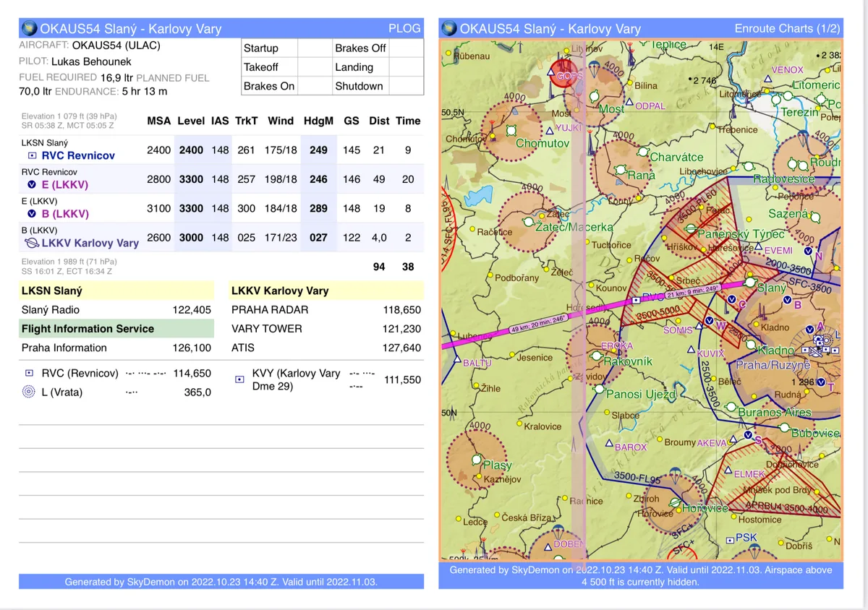Click the L (Vrata) NDB beacon icon
The height and width of the screenshot is (610, 868).
click(29, 392)
